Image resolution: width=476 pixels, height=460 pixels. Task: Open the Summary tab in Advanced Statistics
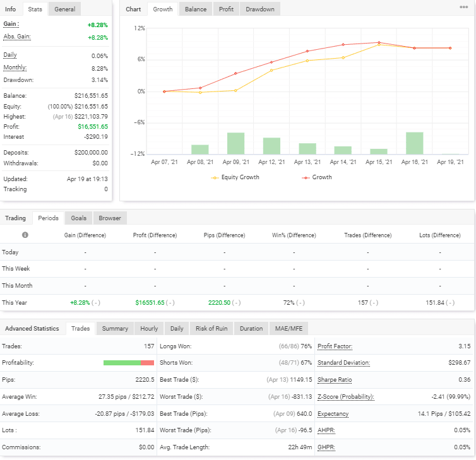[115, 329]
